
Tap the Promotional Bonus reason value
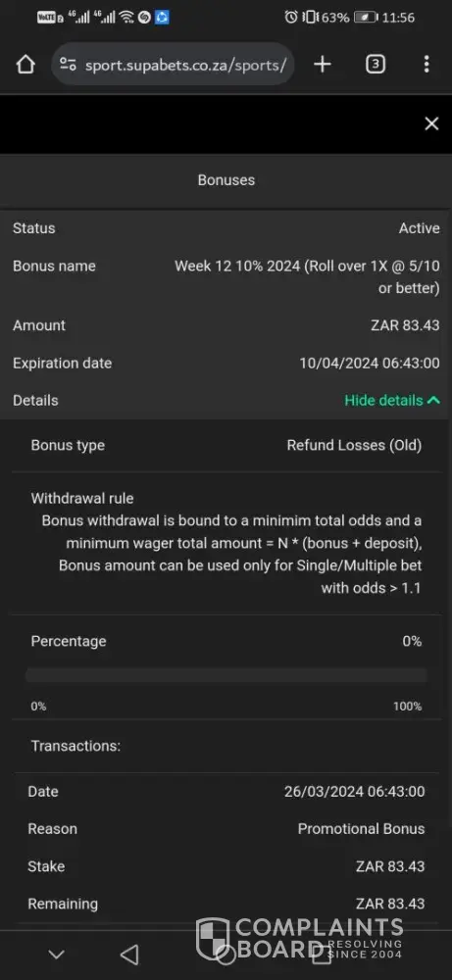tap(362, 829)
